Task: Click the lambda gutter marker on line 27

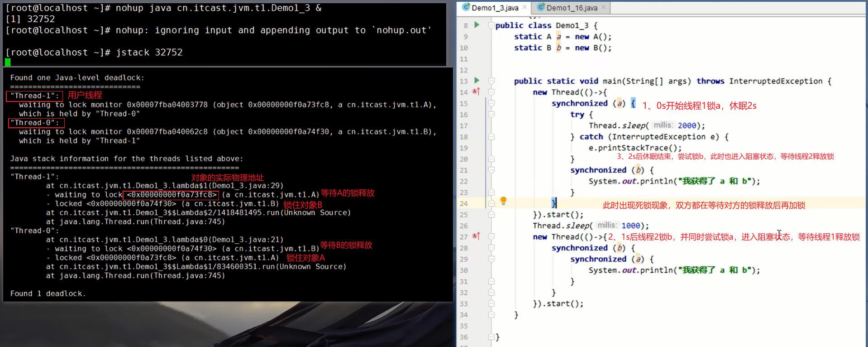Action: tap(476, 236)
